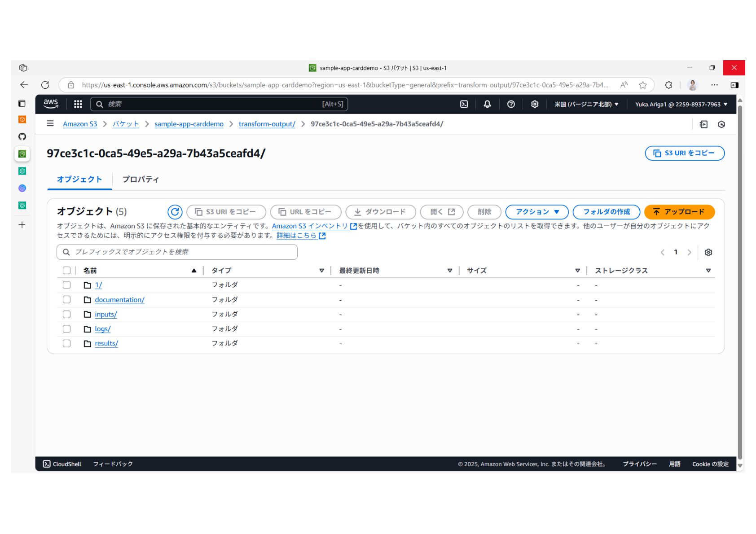Toggle the S3 side navigation hamburger menu
Image resolution: width=756 pixels, height=534 pixels.
50,123
